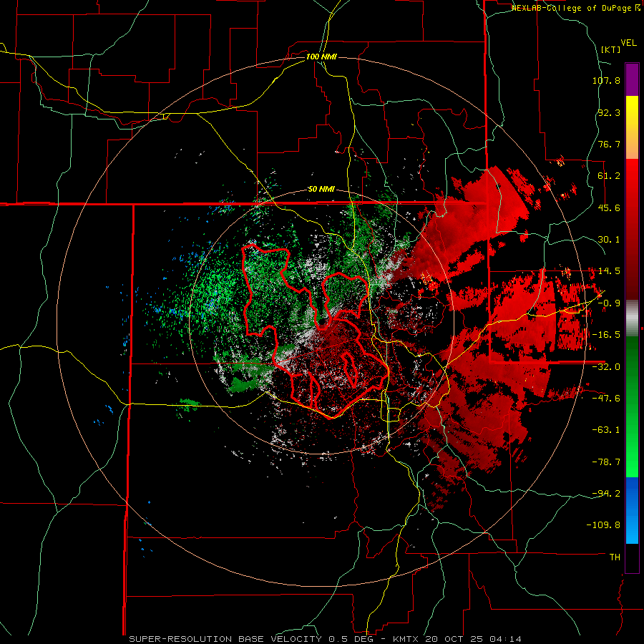
Task: Click the TH label below the scale
Action: (x=615, y=557)
